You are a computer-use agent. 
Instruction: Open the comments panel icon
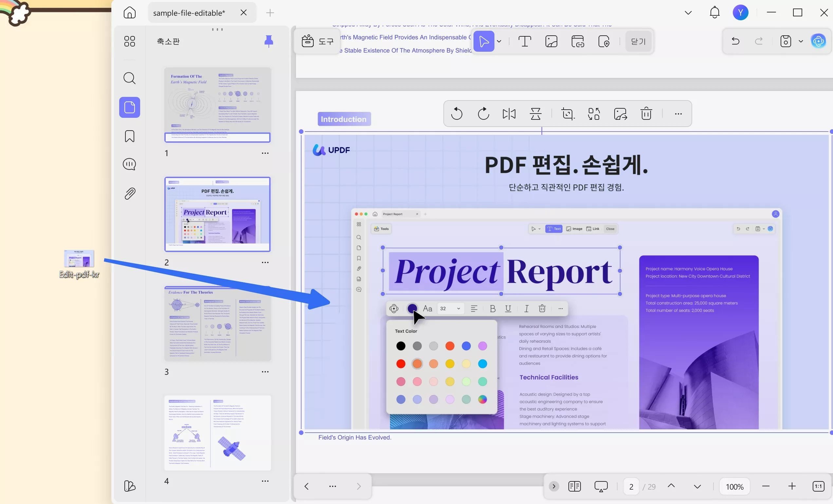tap(129, 165)
